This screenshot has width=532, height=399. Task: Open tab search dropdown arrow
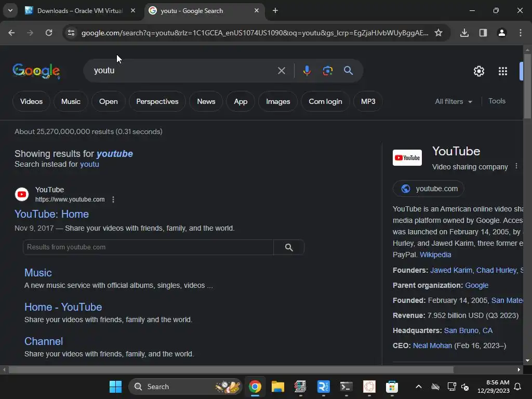click(x=10, y=10)
